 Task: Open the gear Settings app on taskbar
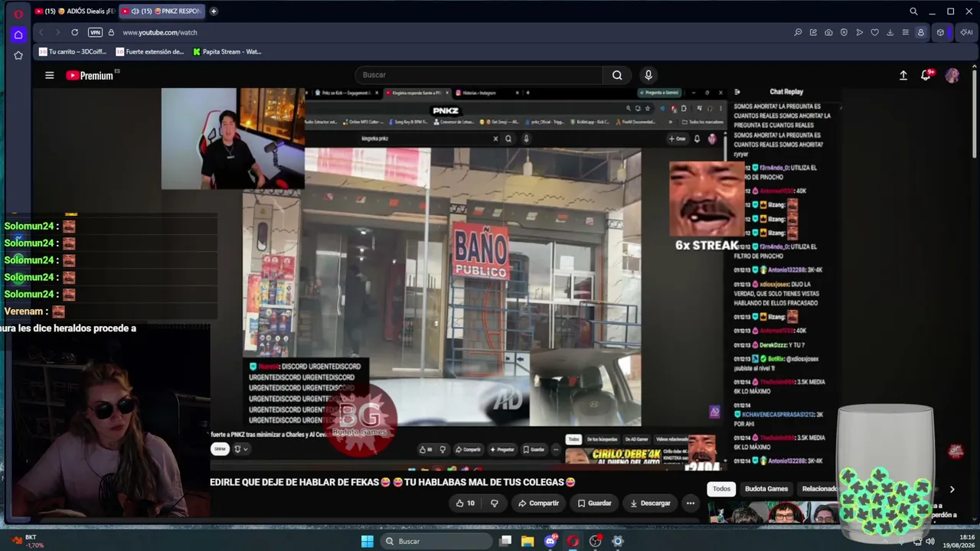(618, 541)
